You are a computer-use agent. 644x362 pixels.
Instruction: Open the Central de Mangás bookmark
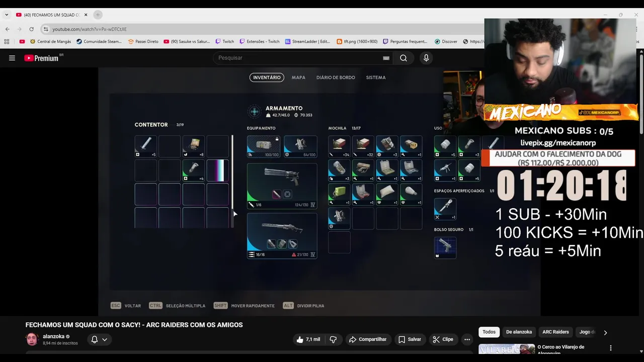coord(50,42)
